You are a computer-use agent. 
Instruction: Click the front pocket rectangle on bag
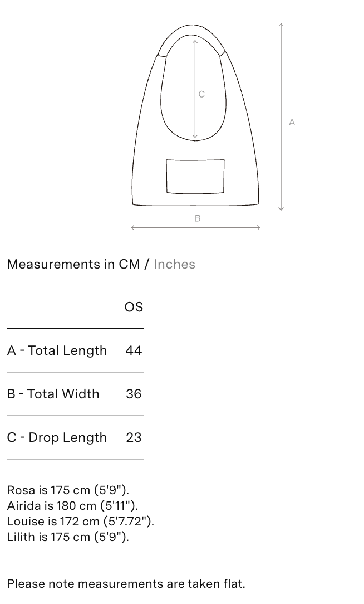tap(195, 176)
